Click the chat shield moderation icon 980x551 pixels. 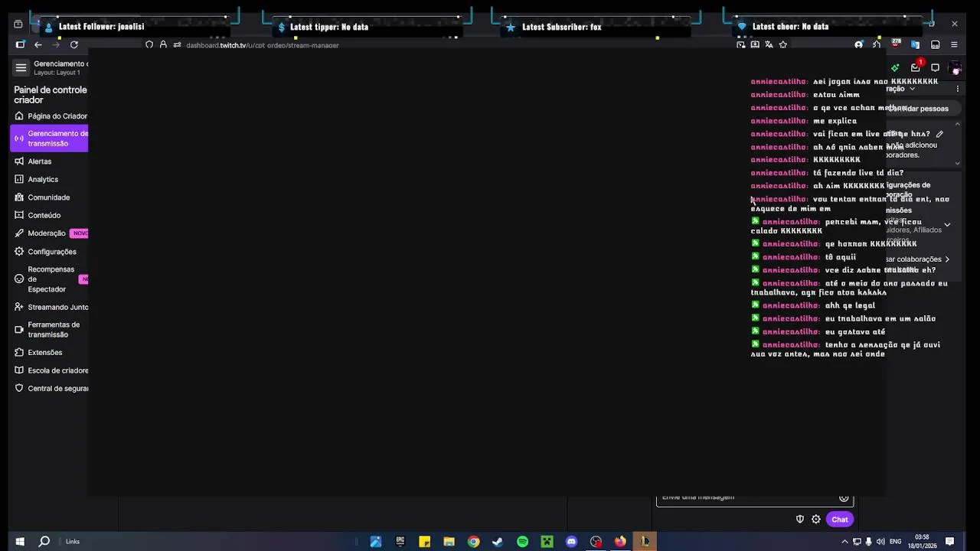pyautogui.click(x=800, y=520)
